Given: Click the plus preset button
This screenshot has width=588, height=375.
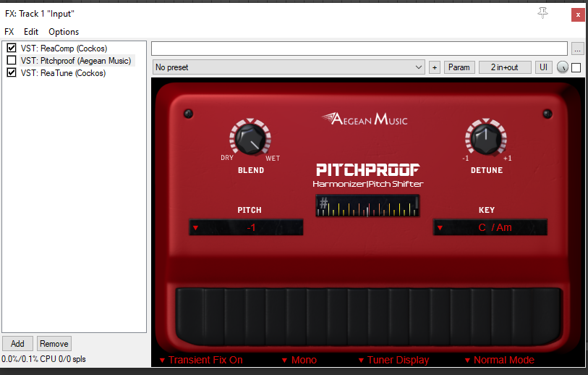Looking at the screenshot, I should pos(435,67).
